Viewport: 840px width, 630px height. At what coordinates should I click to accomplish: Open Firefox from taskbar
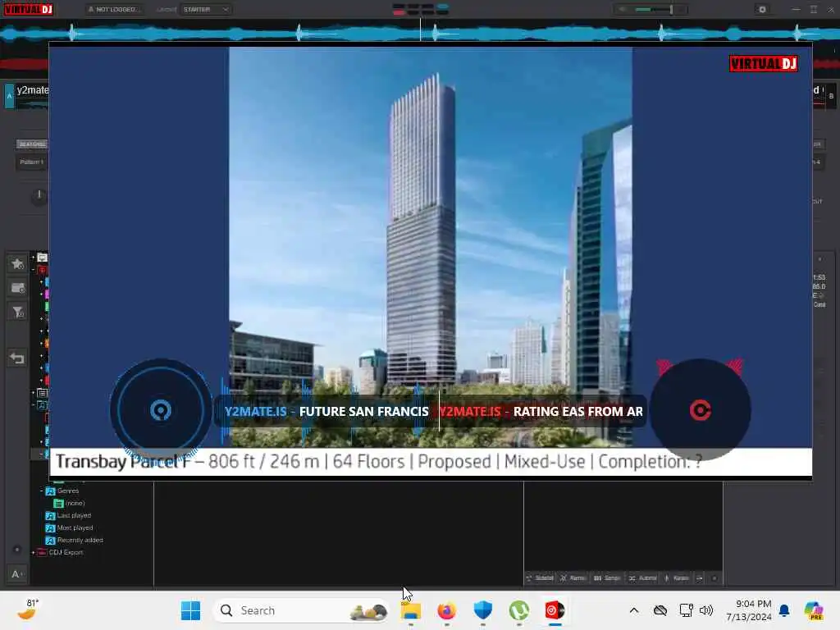[447, 610]
